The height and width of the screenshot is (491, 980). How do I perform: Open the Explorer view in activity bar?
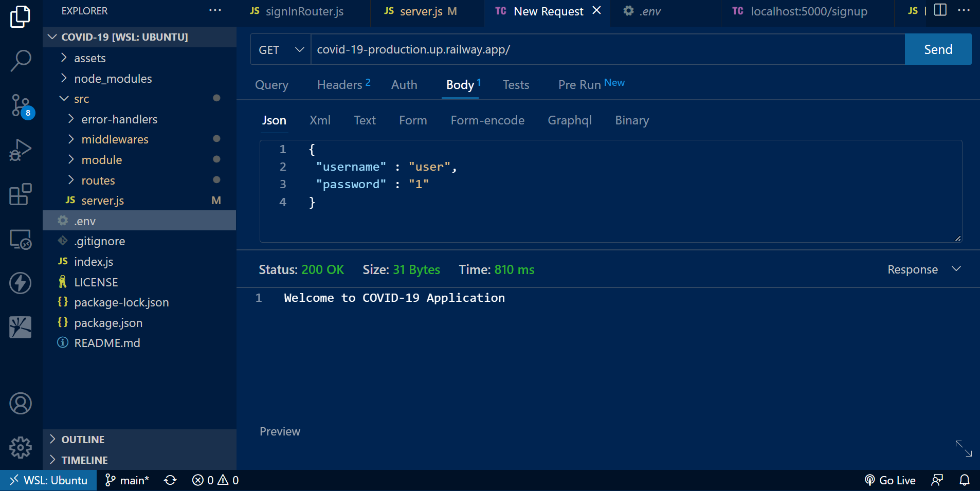pyautogui.click(x=21, y=17)
